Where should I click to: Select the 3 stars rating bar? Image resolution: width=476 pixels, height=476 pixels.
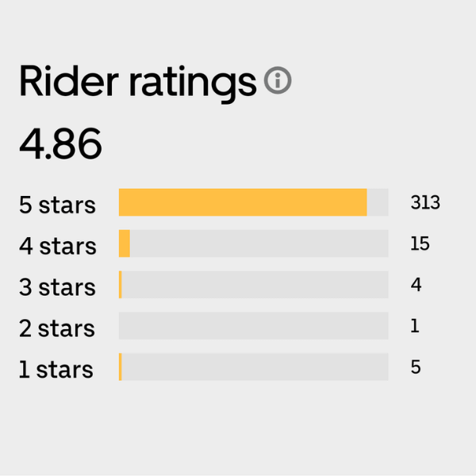pyautogui.click(x=254, y=285)
